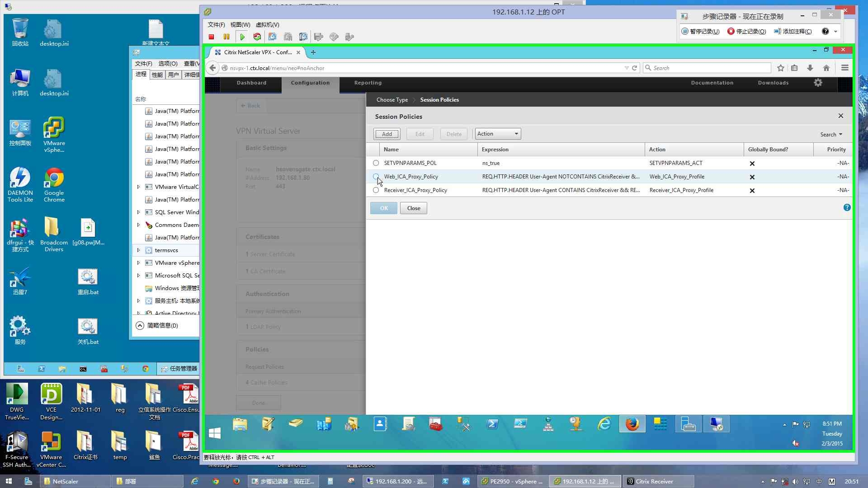Open the Documentation link

(x=712, y=83)
